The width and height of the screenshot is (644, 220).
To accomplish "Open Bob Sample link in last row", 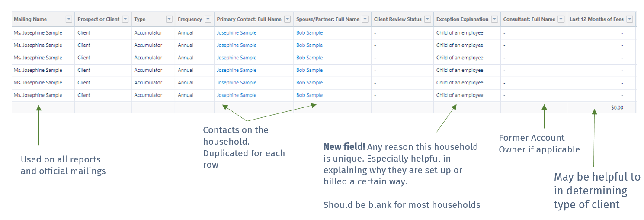I will coord(309,95).
